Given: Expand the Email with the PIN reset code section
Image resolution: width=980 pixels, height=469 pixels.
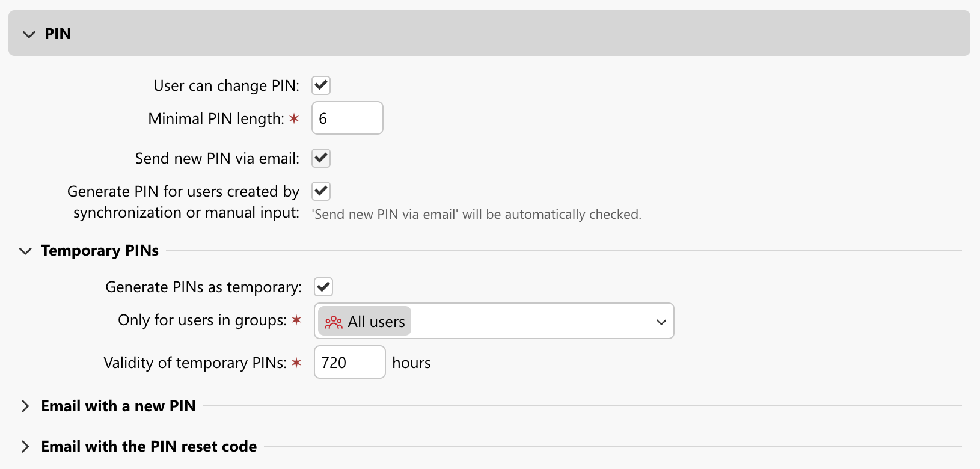Looking at the screenshot, I should (x=148, y=446).
